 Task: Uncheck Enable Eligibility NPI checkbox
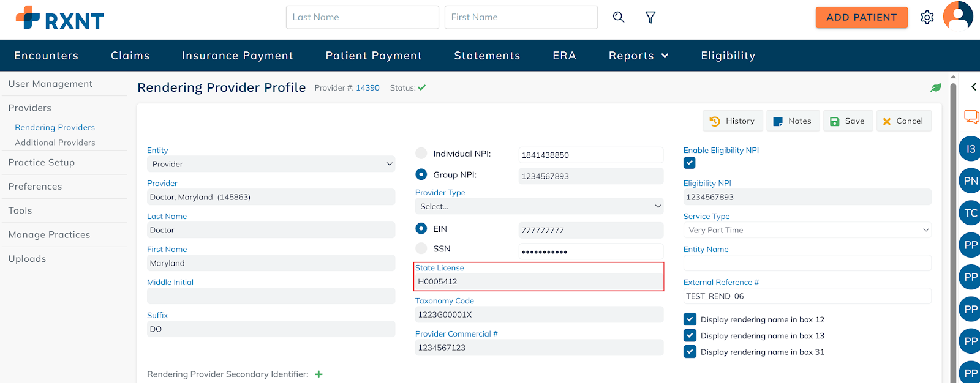[x=690, y=163]
